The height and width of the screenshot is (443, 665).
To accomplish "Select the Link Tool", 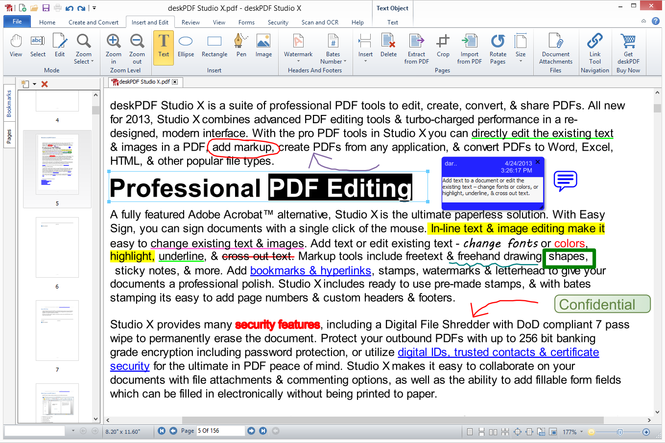I will pos(595,49).
